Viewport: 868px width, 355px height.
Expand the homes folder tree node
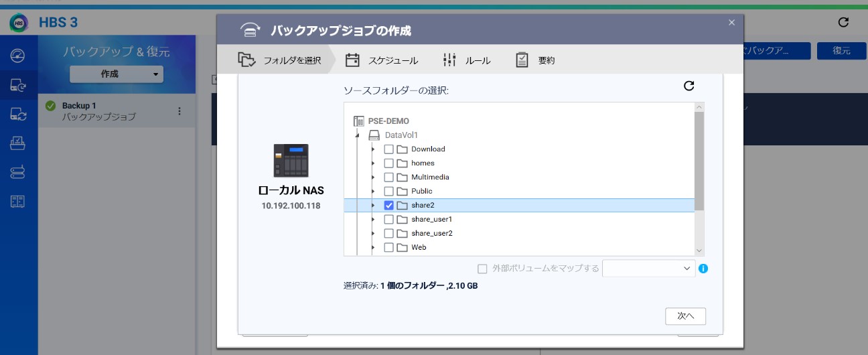(x=373, y=163)
